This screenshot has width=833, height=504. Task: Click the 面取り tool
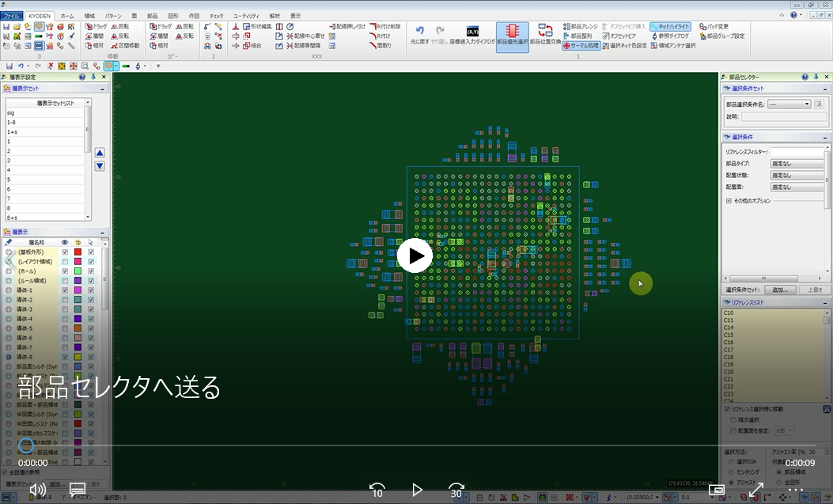pyautogui.click(x=381, y=46)
